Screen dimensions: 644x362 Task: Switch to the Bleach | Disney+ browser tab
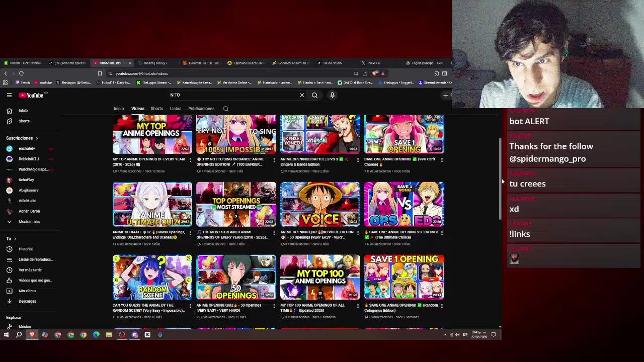pyautogui.click(x=156, y=63)
